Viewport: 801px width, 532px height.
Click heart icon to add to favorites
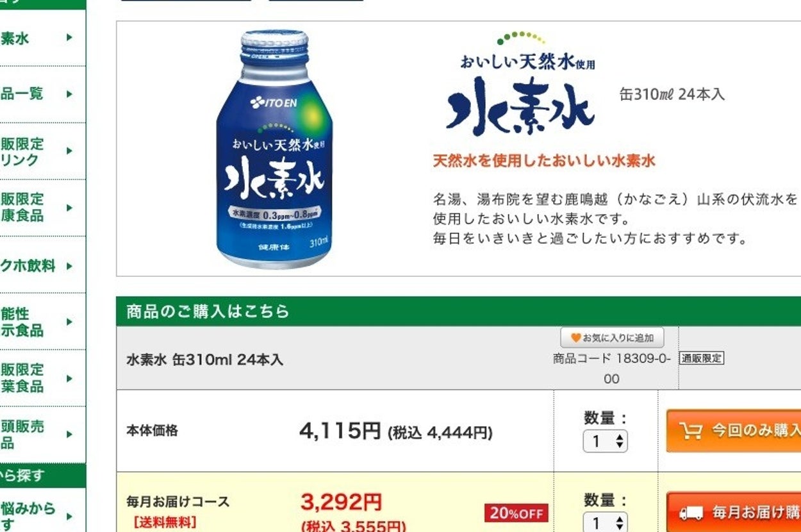tap(576, 338)
